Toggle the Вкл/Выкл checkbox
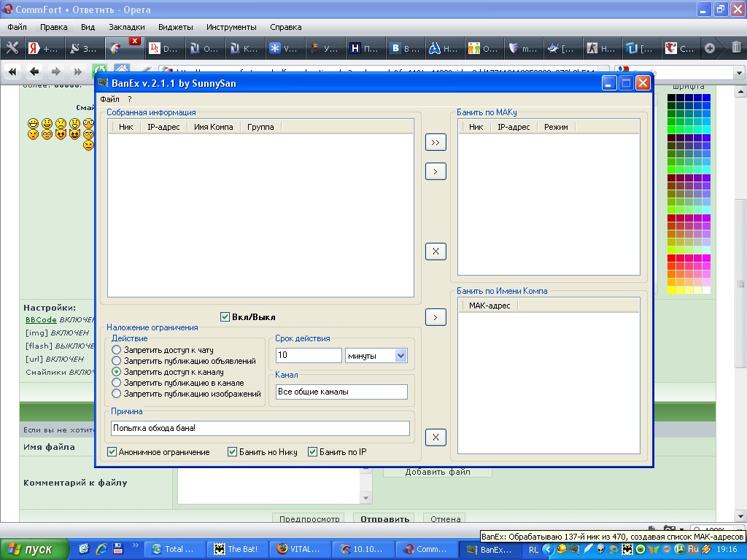This screenshot has height=560, width=747. [x=225, y=317]
